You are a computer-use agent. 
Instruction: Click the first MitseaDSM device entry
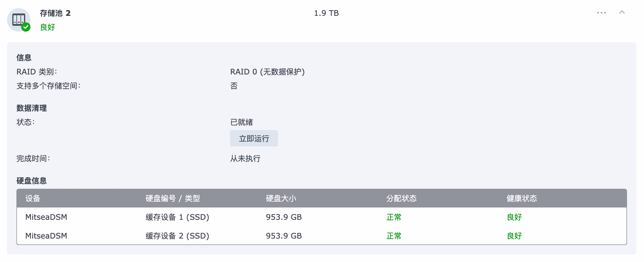[x=46, y=217]
